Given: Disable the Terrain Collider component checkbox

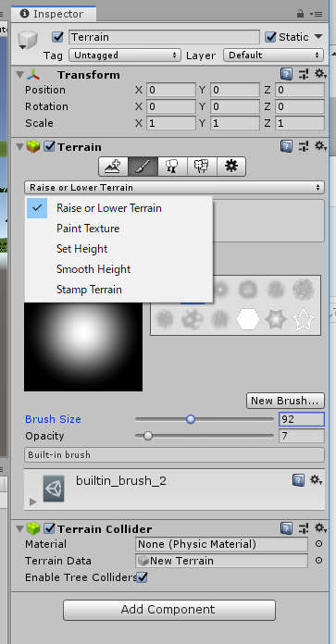Looking at the screenshot, I should point(50,528).
